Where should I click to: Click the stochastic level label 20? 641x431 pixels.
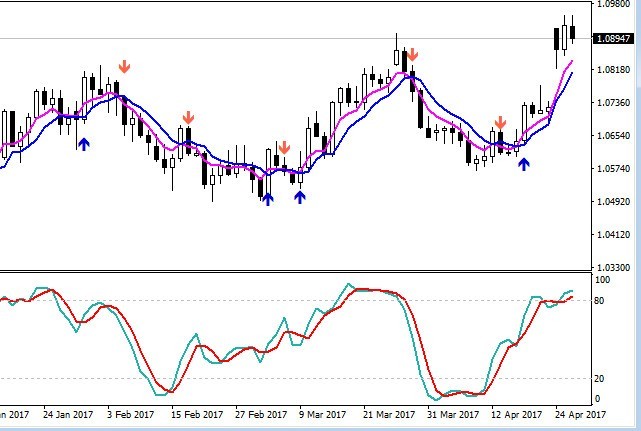(599, 379)
